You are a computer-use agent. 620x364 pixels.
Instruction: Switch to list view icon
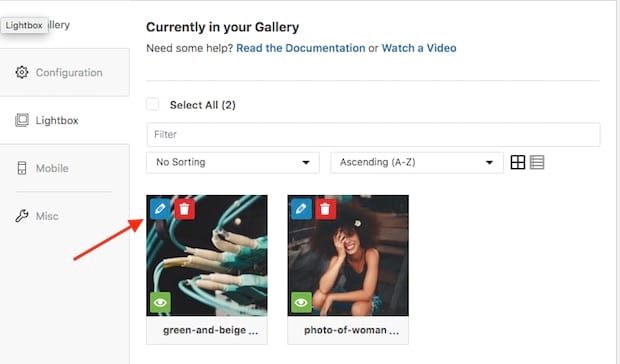click(537, 162)
